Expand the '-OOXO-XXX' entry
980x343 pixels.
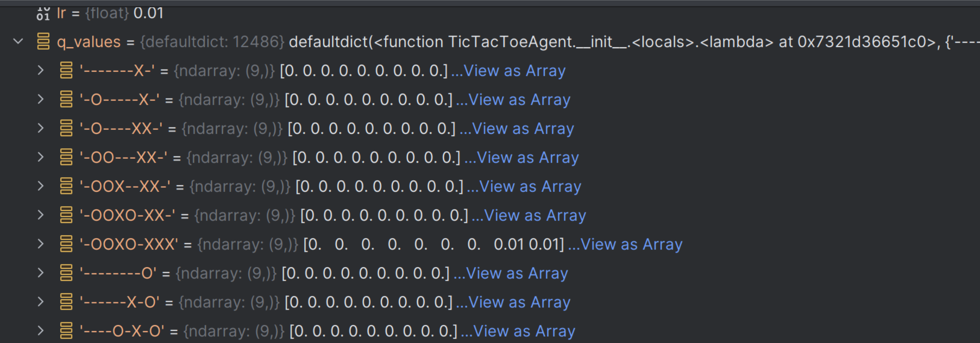pyautogui.click(x=41, y=244)
